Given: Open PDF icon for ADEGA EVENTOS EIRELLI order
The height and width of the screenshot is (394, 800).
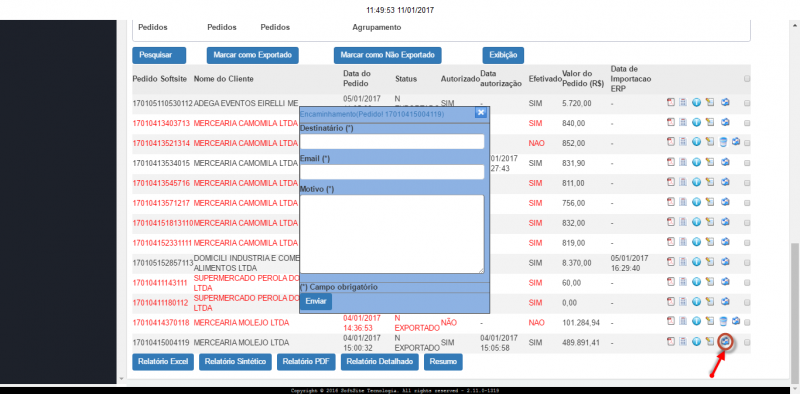Looking at the screenshot, I should pyautogui.click(x=671, y=103).
